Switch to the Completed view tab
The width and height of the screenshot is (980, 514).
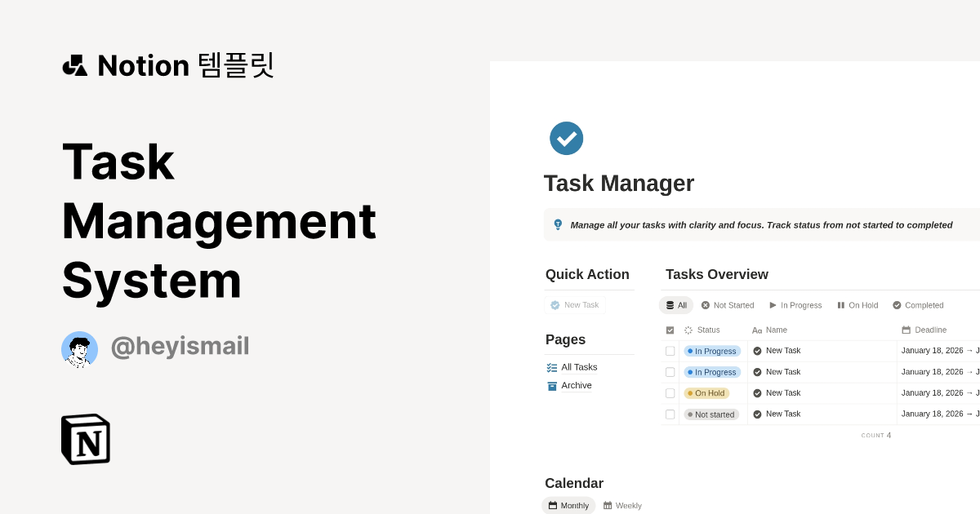[918, 305]
